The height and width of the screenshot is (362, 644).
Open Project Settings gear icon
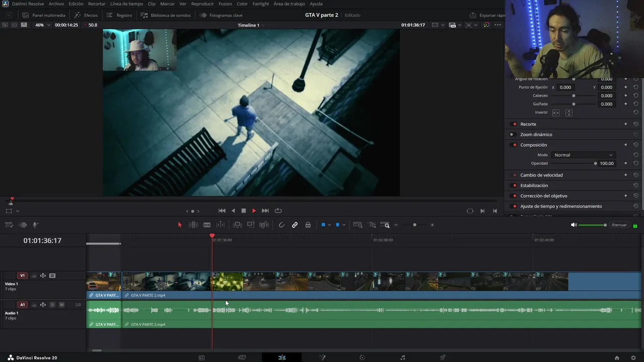[x=633, y=358]
